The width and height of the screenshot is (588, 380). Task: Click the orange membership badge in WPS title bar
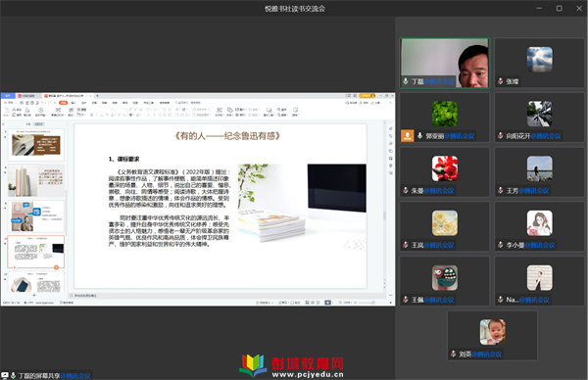click(367, 96)
